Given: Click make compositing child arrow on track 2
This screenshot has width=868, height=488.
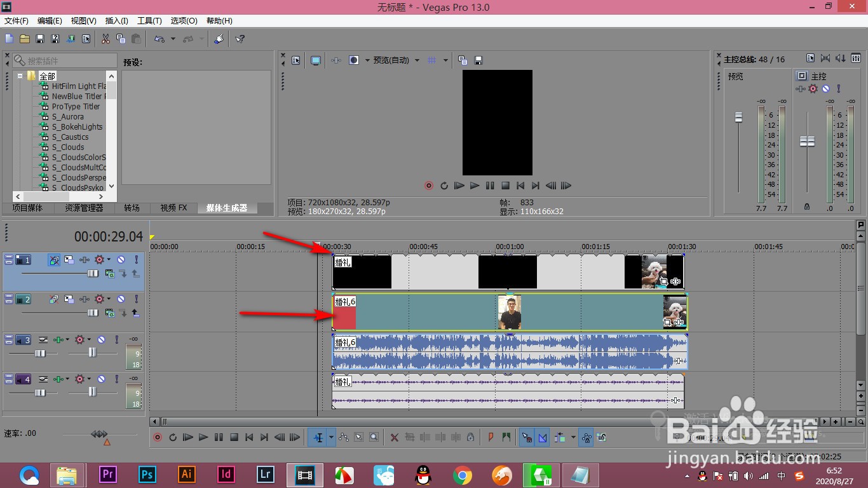Looking at the screenshot, I should [x=137, y=313].
